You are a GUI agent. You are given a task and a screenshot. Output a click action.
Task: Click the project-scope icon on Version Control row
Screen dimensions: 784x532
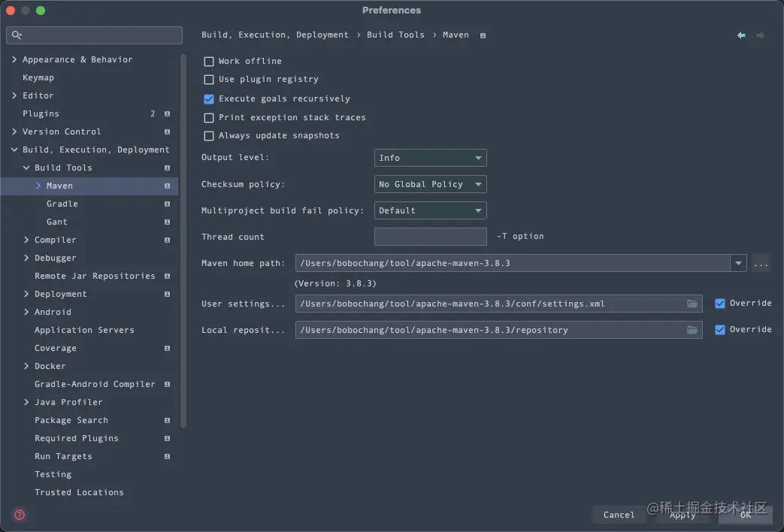pos(167,131)
